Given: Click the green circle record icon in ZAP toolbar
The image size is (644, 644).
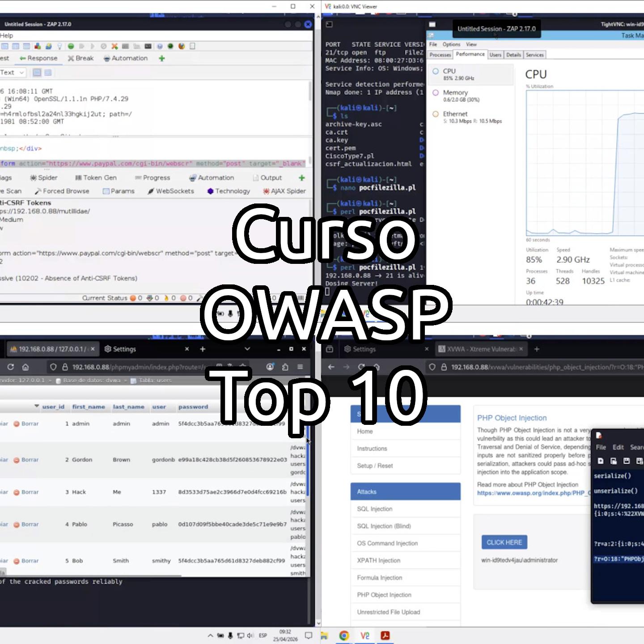Looking at the screenshot, I should click(71, 46).
